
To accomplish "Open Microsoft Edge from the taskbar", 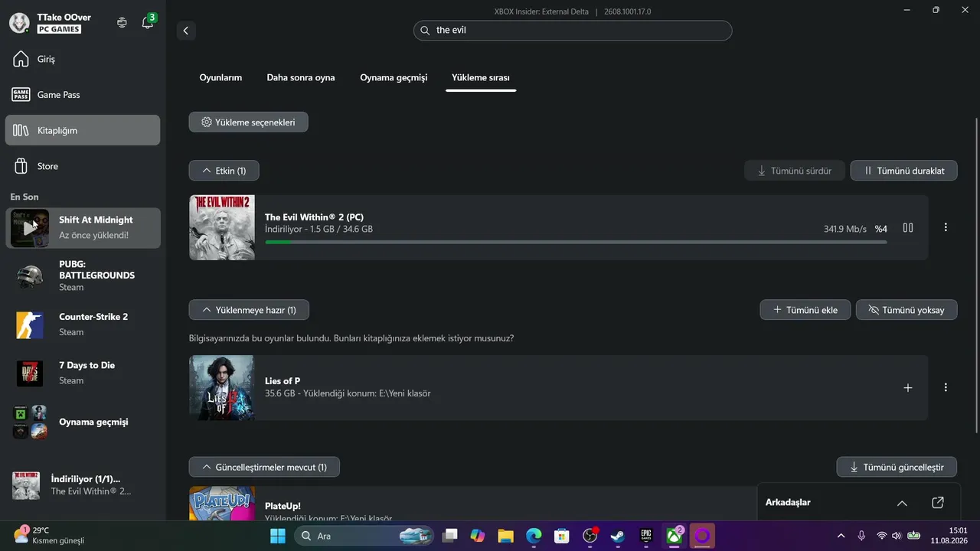I will 534,536.
